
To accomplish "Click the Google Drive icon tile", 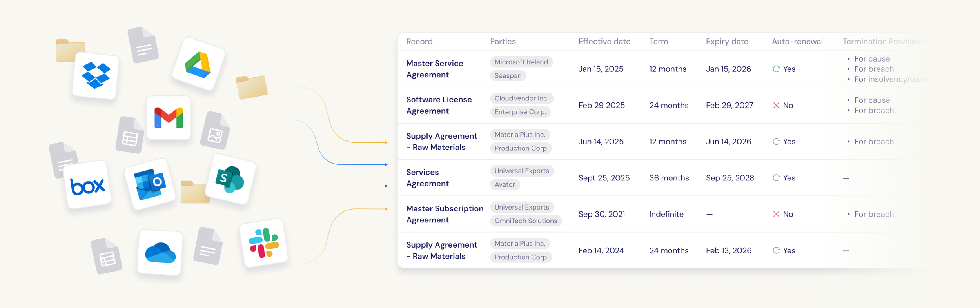I will [x=198, y=64].
